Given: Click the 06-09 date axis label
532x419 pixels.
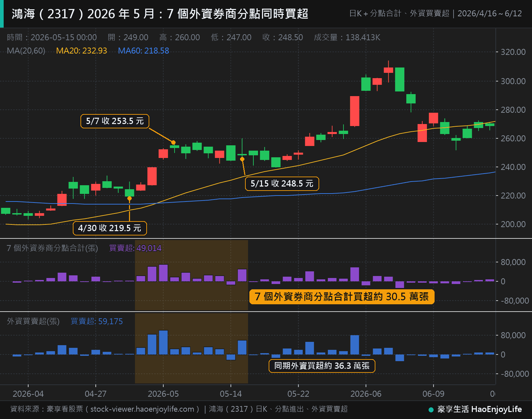Looking at the screenshot, I should pos(433,394).
